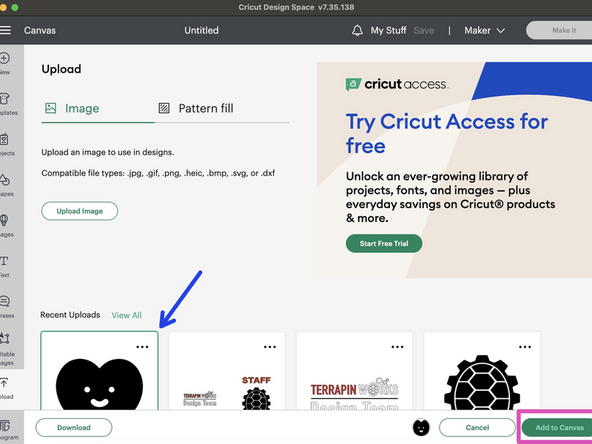Click the compatible file types text

pyautogui.click(x=158, y=173)
